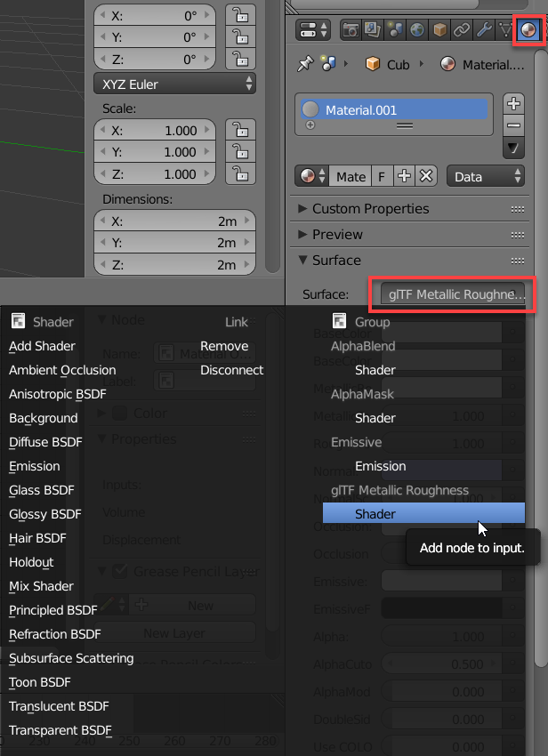Add a material slot with the plus button
The height and width of the screenshot is (756, 548).
pos(514,103)
